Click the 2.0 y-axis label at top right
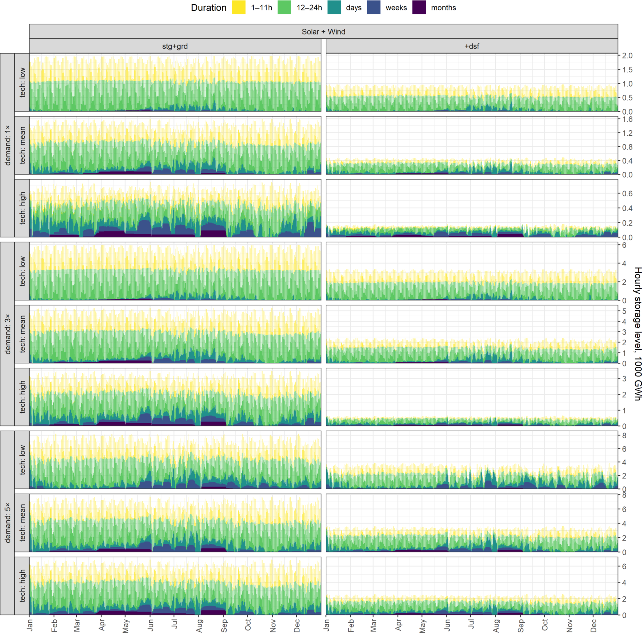 tap(627, 56)
